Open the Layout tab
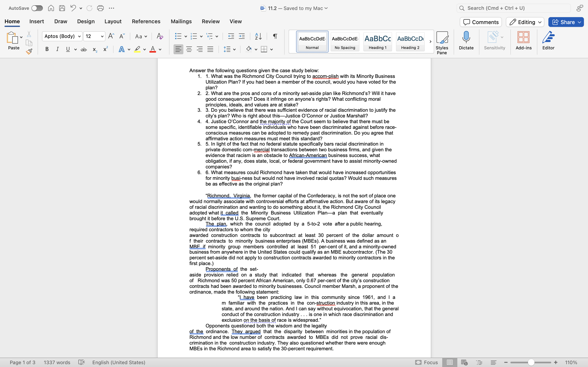 [x=113, y=21]
